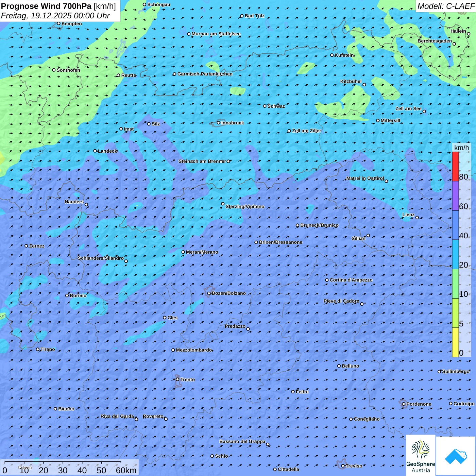Select the Bozen/Bolzano city marker
This screenshot has width=476, height=476.
(209, 293)
